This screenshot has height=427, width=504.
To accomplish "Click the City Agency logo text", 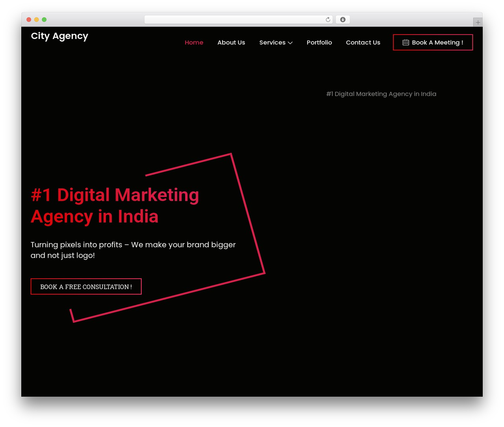I will pyautogui.click(x=59, y=36).
